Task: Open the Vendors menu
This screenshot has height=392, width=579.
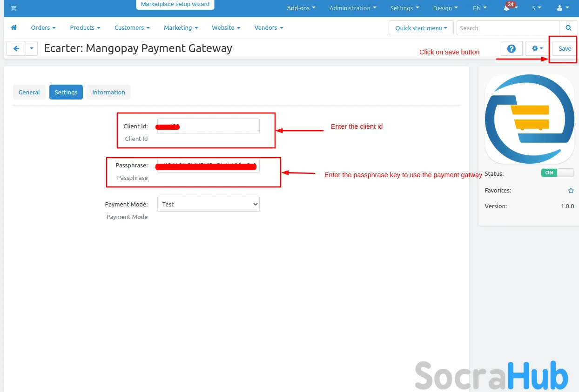Action: (269, 28)
